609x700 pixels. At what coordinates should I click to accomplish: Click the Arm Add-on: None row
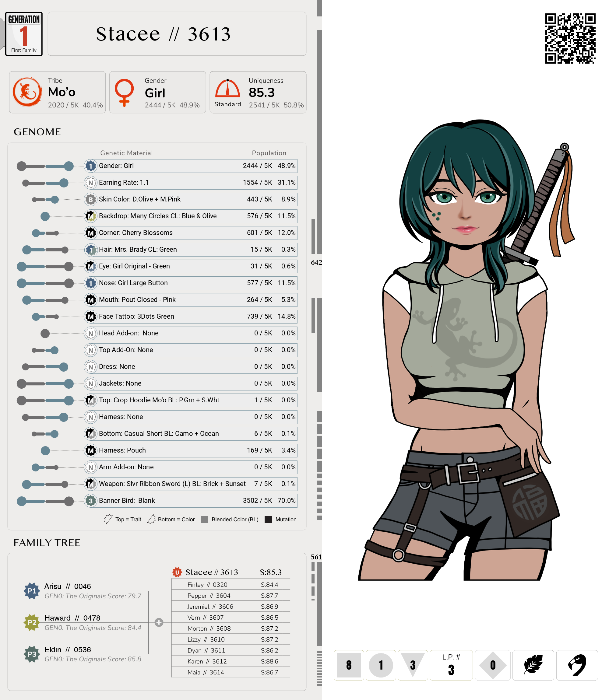191,467
